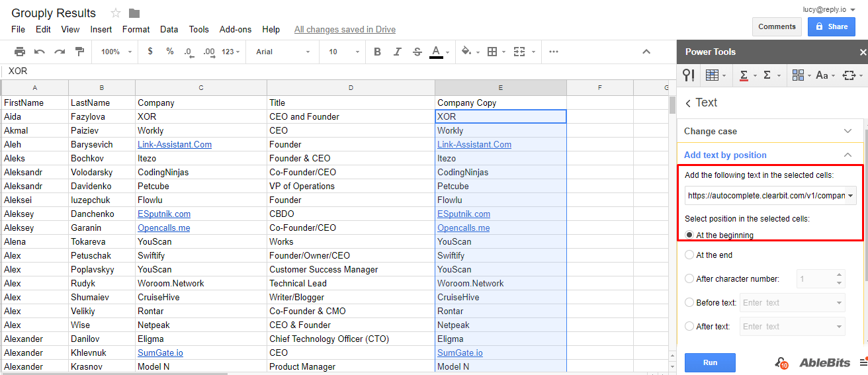Show more toolbar options with three dots
Viewport: 868px width, 375px height.
(554, 52)
